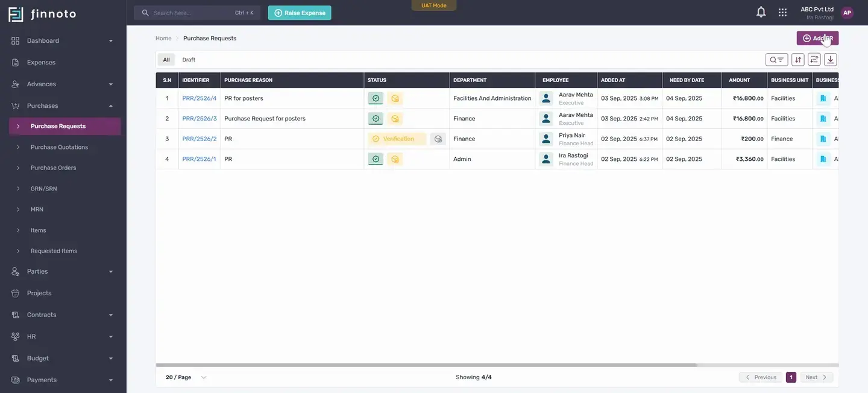
Task: Click Ira Rastogi employee avatar in table
Action: pyautogui.click(x=546, y=159)
